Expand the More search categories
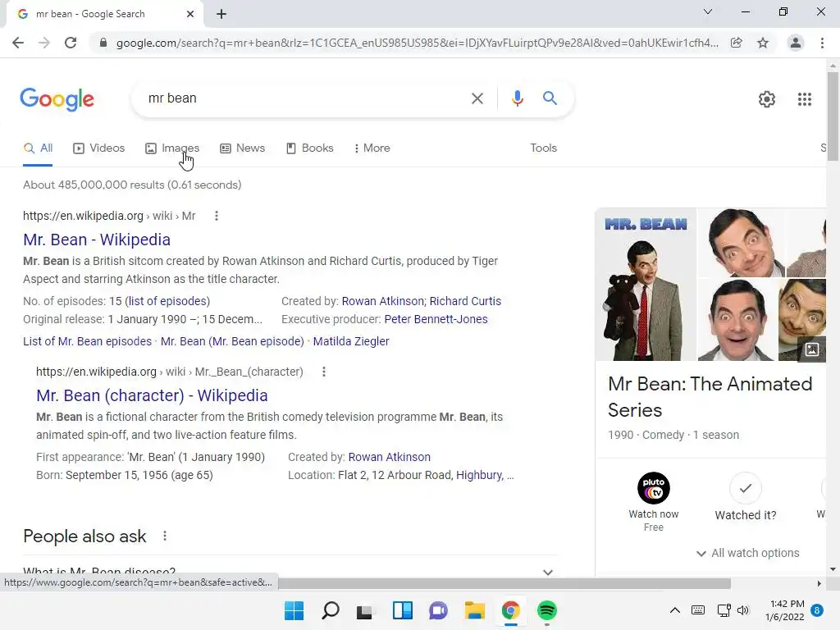840x630 pixels. coord(372,148)
